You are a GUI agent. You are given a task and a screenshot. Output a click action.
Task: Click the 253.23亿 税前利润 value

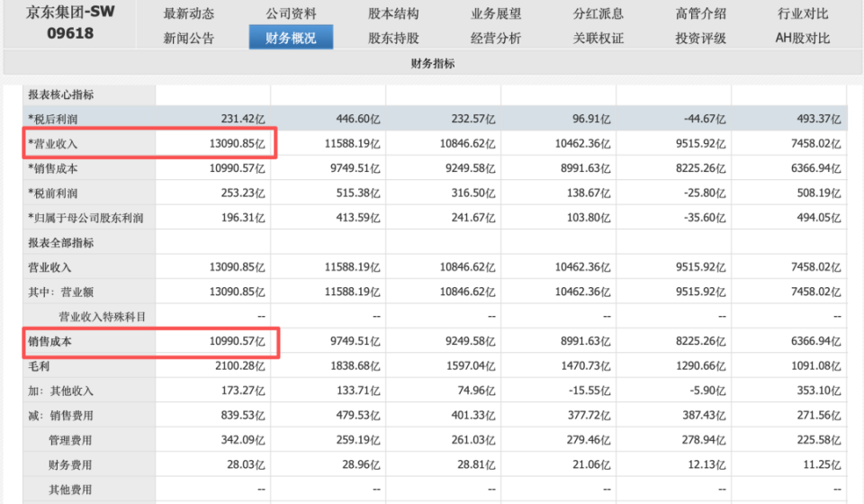[243, 193]
